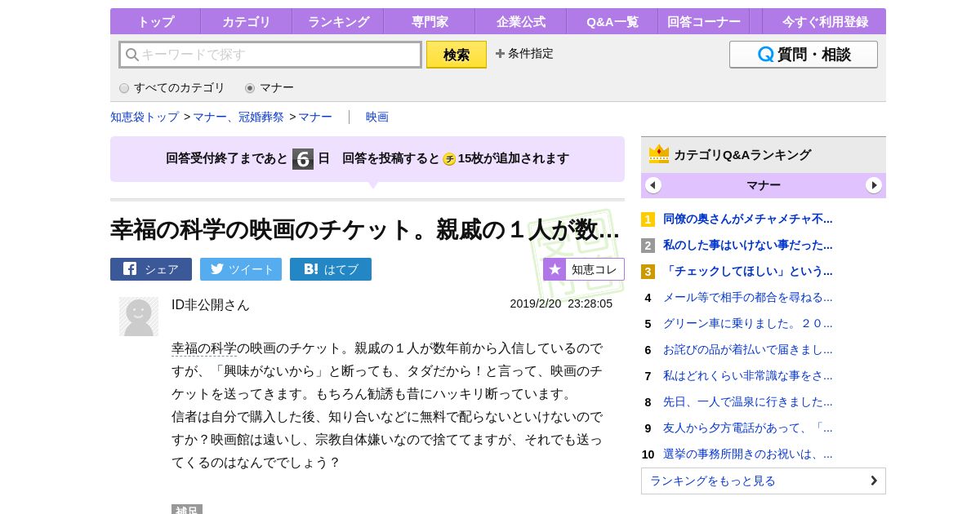Go to next ranking category arrow

(874, 185)
